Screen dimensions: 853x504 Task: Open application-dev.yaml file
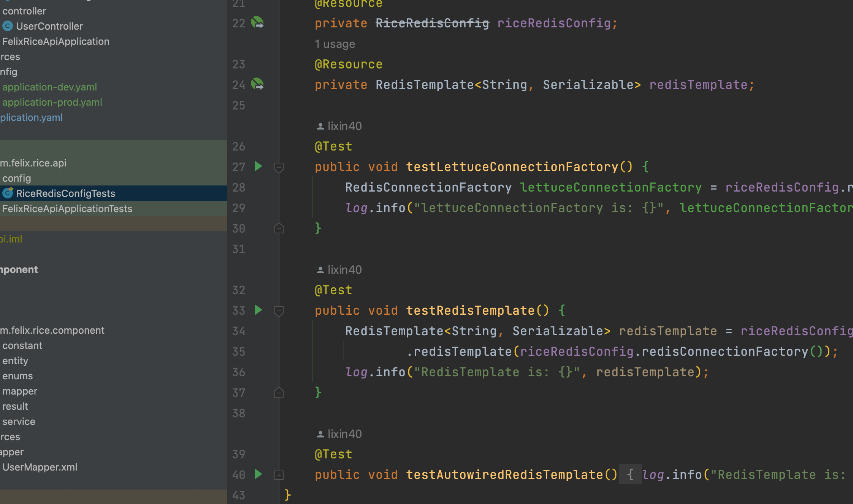49,87
